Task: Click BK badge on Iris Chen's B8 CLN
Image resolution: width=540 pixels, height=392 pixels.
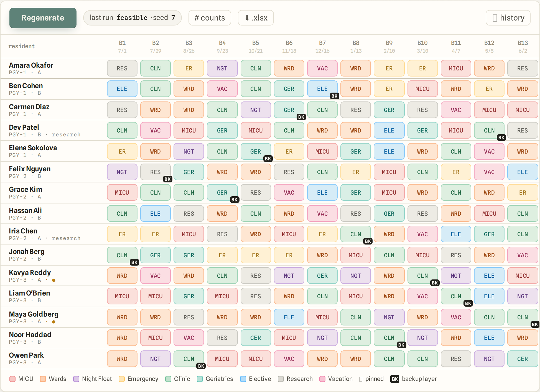Action: (368, 241)
